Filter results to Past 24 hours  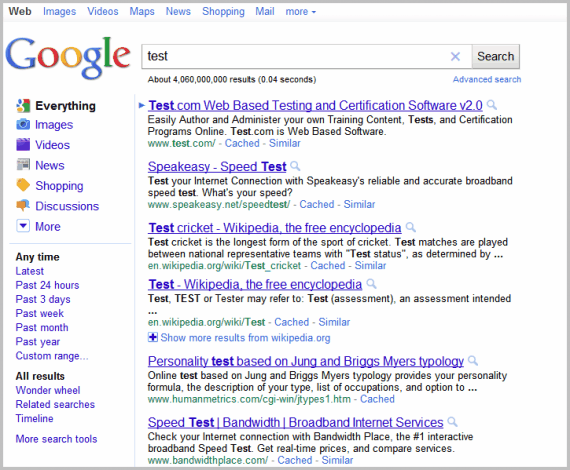[47, 285]
